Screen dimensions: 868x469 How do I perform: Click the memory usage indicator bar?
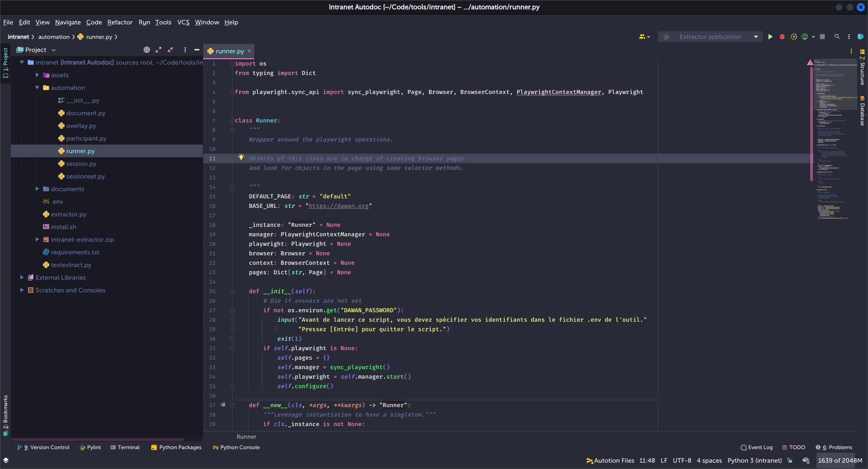840,460
